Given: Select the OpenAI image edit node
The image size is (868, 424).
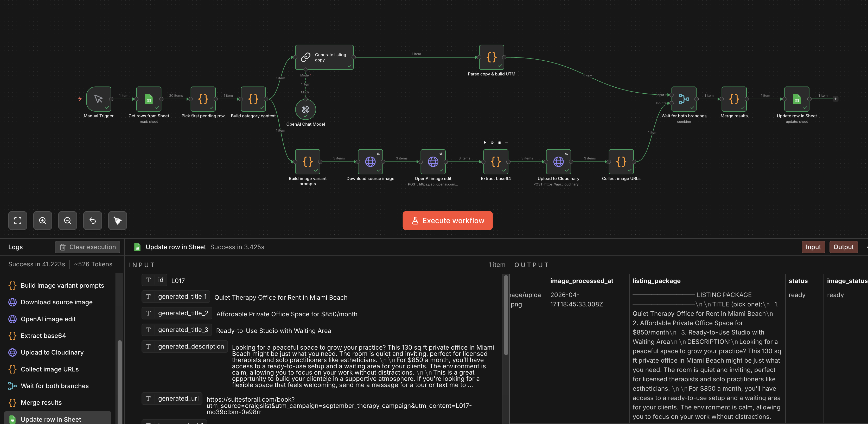Looking at the screenshot, I should click(x=433, y=162).
